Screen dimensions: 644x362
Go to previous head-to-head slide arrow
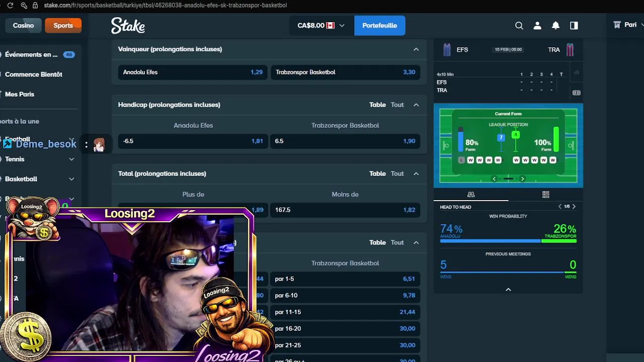560,207
